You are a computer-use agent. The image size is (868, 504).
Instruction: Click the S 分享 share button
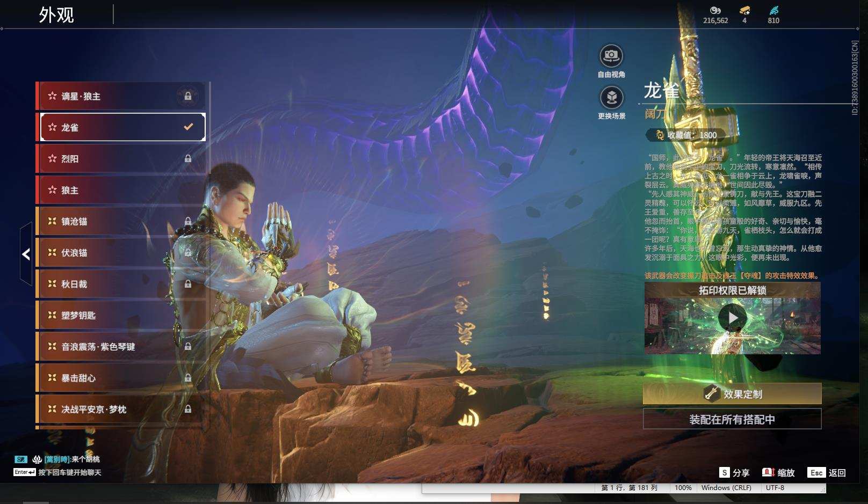pyautogui.click(x=734, y=473)
